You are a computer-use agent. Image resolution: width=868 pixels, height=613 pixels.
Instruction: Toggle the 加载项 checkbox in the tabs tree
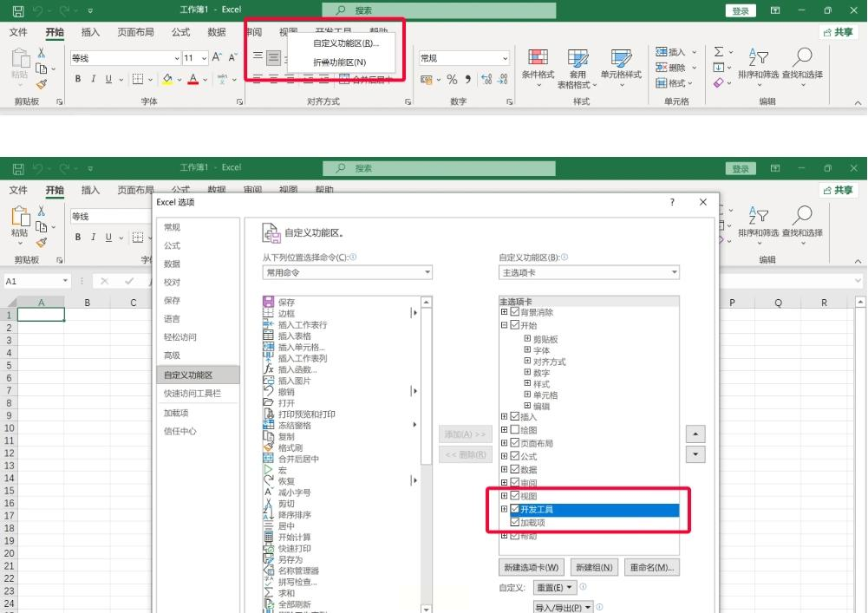click(x=515, y=522)
